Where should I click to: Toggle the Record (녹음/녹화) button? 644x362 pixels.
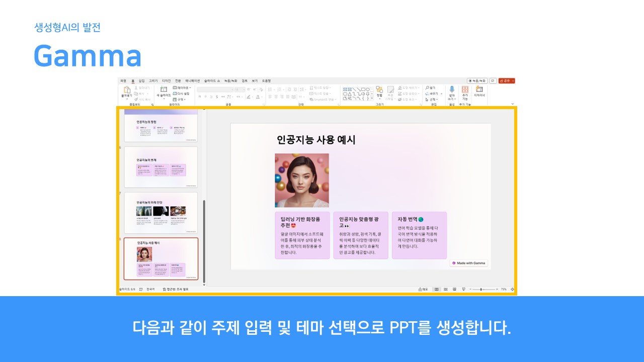pos(477,80)
